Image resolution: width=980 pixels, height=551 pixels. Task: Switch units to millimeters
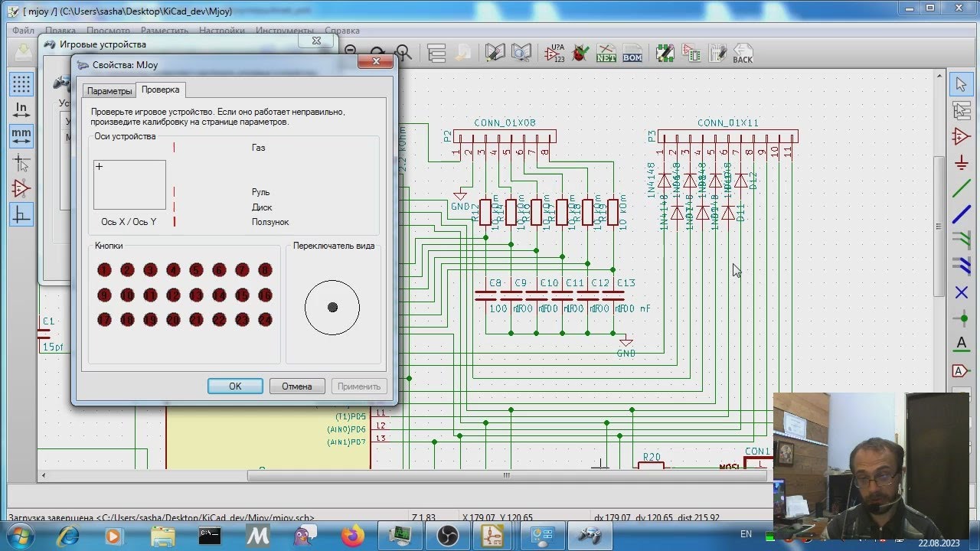click(21, 136)
